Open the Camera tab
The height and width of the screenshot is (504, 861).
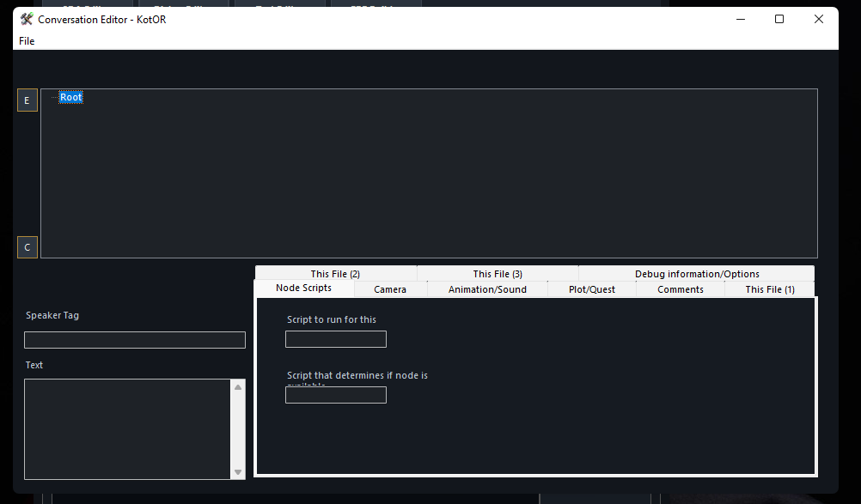coord(390,289)
